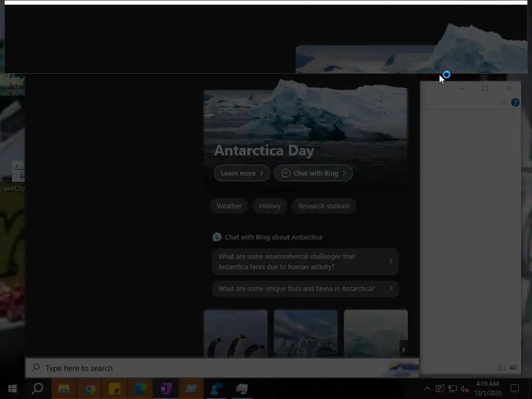This screenshot has height=399, width=532.
Task: Click the system tray security warning icon
Action: click(x=440, y=389)
